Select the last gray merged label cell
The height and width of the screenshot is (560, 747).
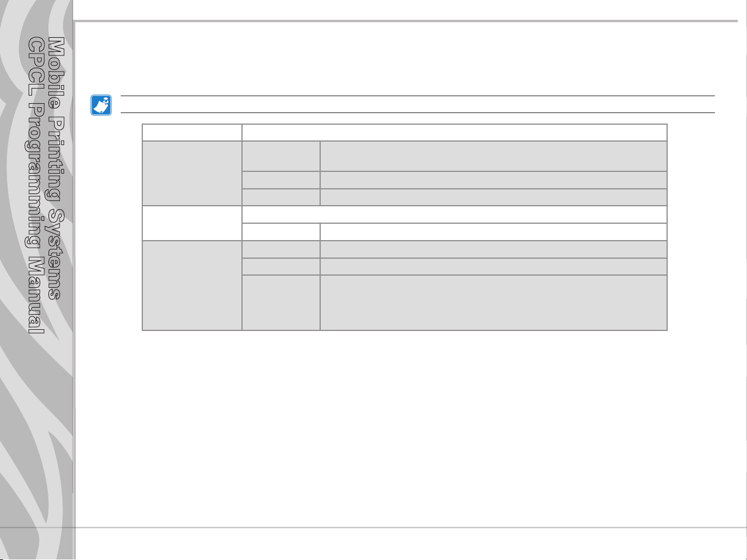[x=192, y=286]
